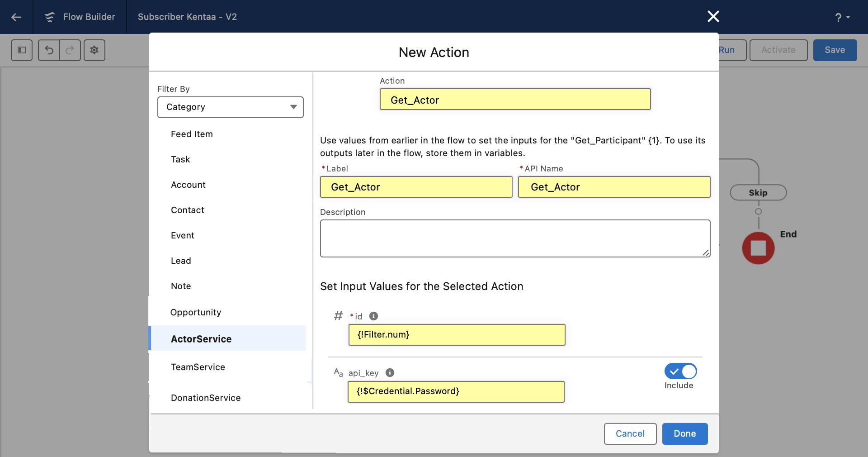
Task: Edit the API Name field
Action: coord(614,187)
